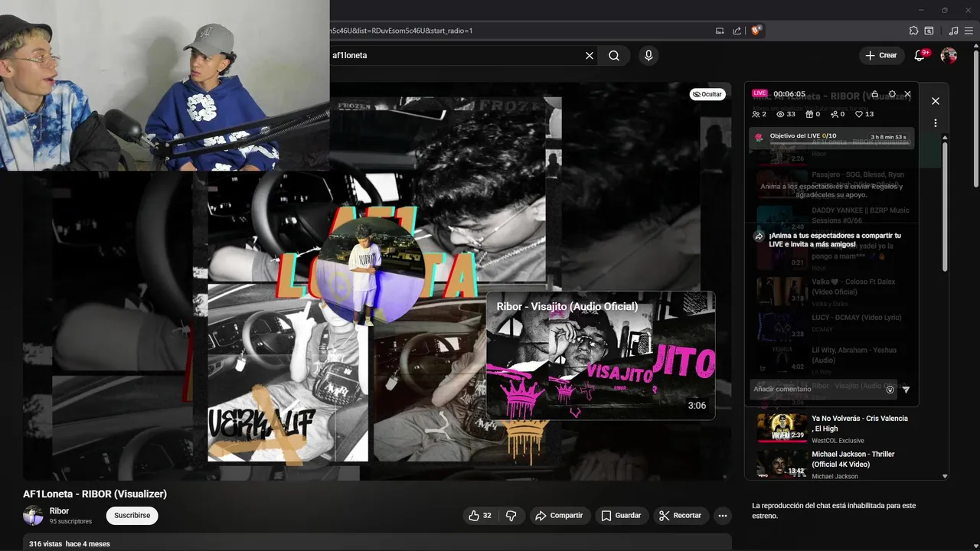The width and height of the screenshot is (980, 551).
Task: Open the emoji picker in comment box
Action: pyautogui.click(x=890, y=390)
